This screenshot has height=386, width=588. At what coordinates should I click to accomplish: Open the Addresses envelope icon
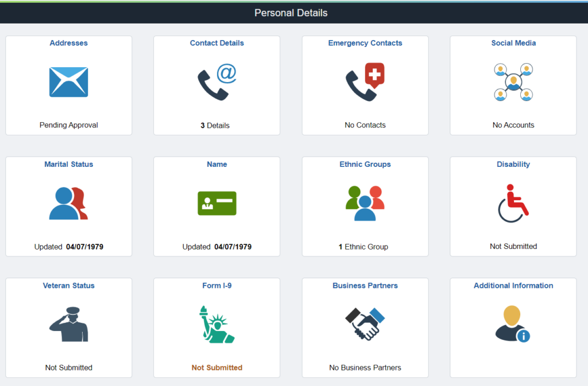tap(68, 82)
